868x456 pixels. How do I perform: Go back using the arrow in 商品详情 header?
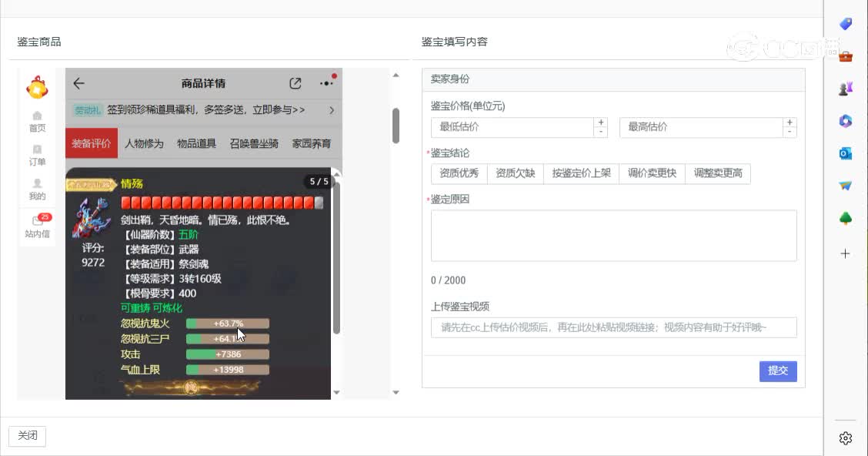pos(78,83)
